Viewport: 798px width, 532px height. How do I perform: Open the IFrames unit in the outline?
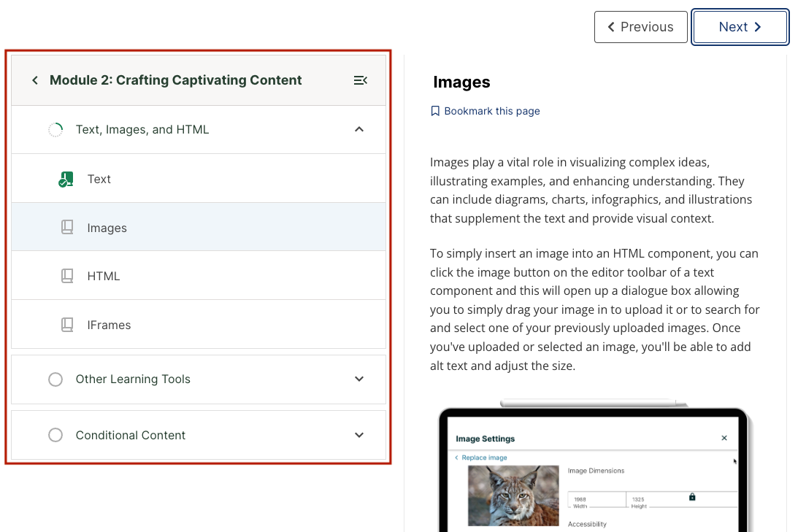[x=109, y=325]
